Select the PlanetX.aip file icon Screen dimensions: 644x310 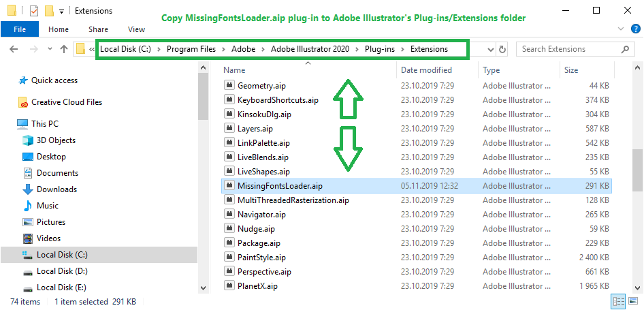click(x=229, y=285)
